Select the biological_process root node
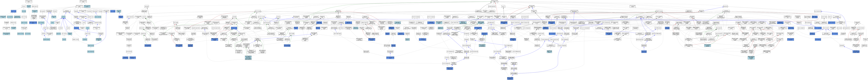Image resolution: width=868 pixels, height=80 pixels. click(x=495, y=1)
